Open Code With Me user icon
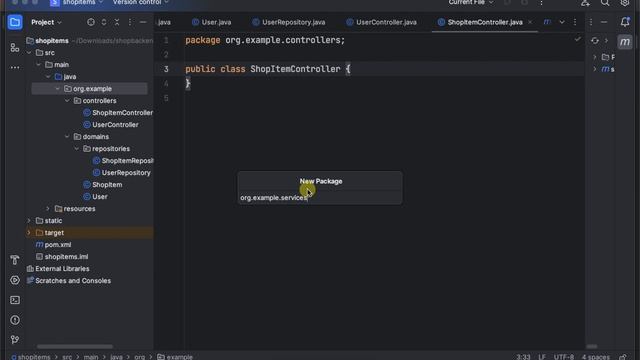 coord(585,3)
